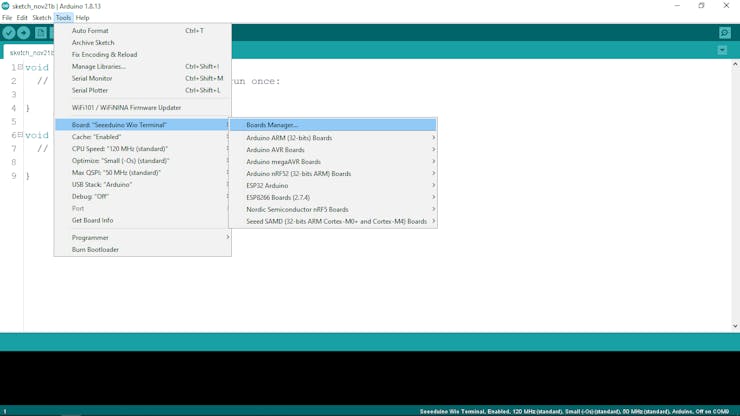Viewport: 740px width, 416px height.
Task: Expand Optimize: "Small (-Os) (standard)" submenu
Action: tap(143, 161)
